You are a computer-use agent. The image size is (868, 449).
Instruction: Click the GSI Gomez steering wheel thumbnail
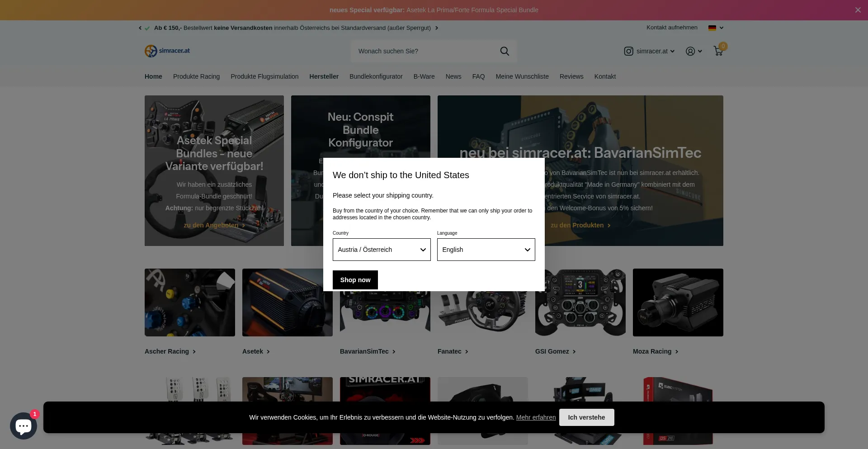click(580, 302)
